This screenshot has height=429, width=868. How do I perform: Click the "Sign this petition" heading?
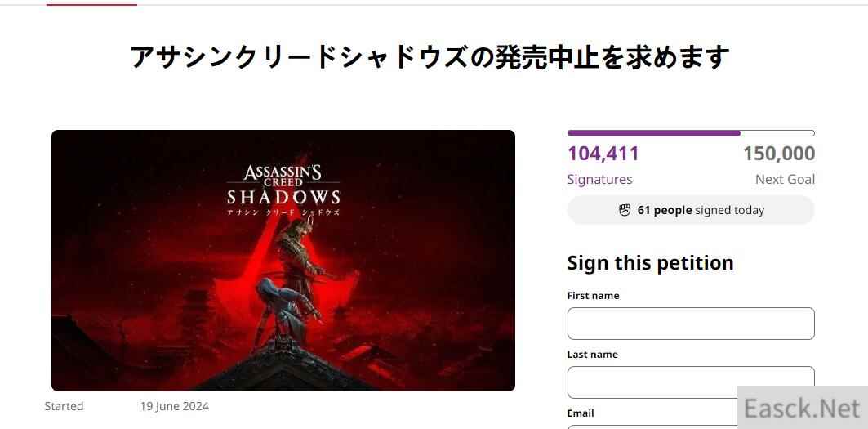click(x=650, y=262)
